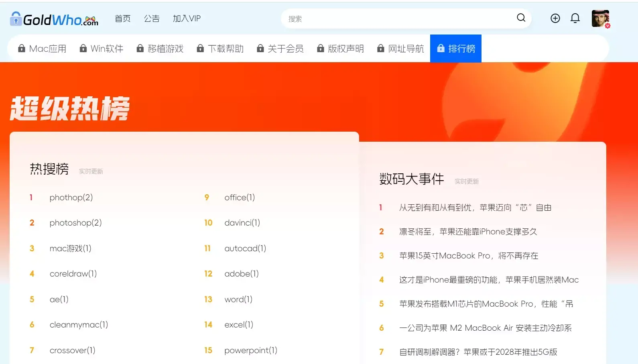The width and height of the screenshot is (638, 364).
Task: Open the 关于会员 menu item
Action: 285,49
